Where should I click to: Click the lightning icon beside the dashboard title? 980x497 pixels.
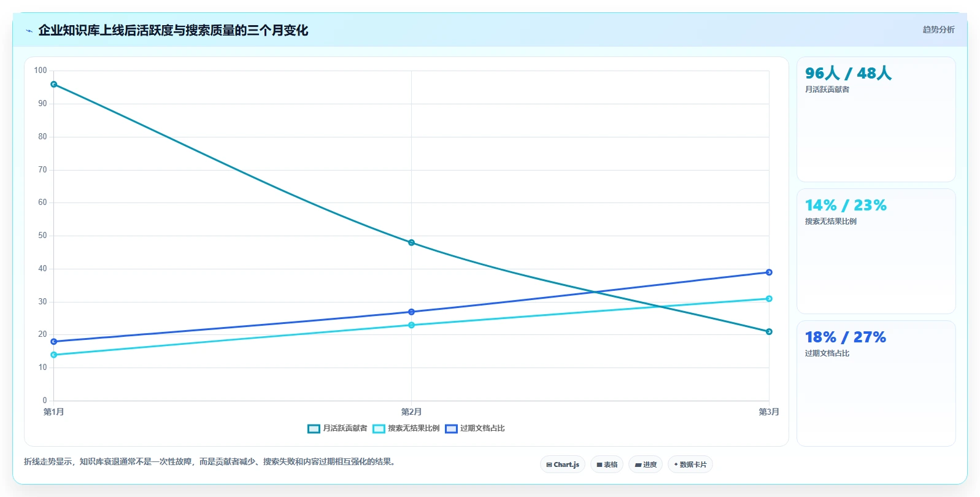29,31
